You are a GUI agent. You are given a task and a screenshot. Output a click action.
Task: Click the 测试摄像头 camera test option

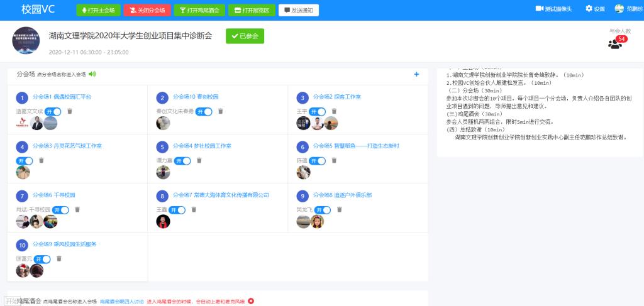coord(553,9)
